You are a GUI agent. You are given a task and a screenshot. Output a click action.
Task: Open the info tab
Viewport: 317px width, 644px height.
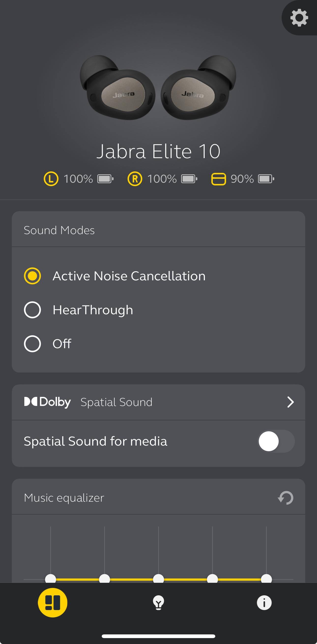264,602
